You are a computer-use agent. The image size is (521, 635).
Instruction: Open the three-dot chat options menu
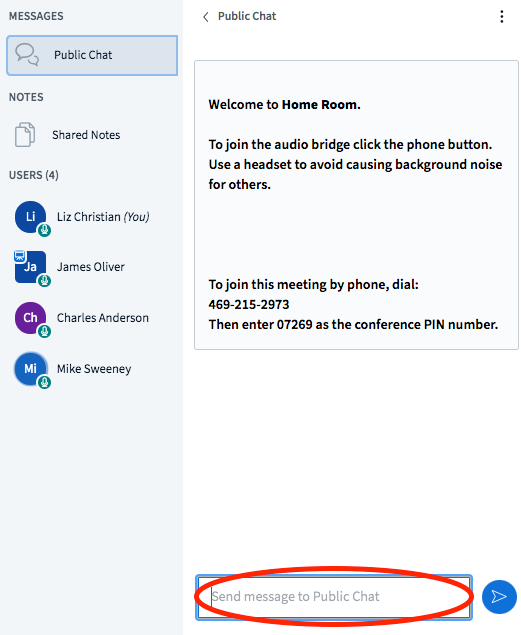coord(502,17)
